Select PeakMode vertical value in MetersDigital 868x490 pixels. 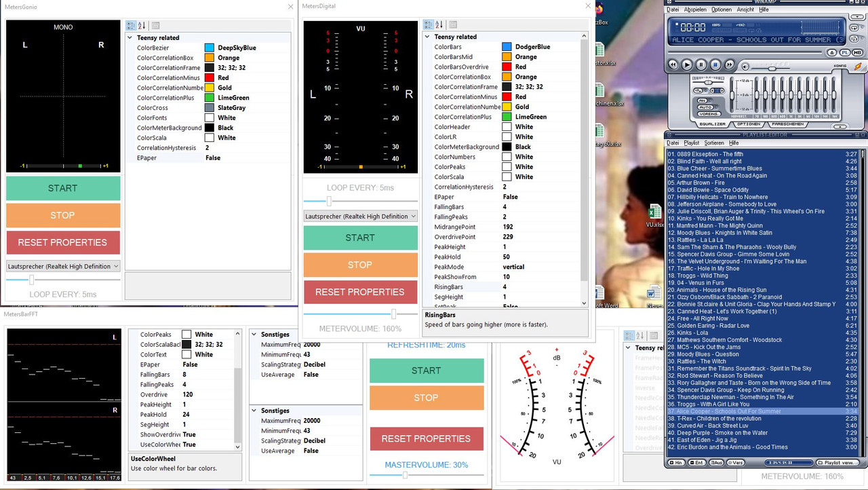point(513,267)
